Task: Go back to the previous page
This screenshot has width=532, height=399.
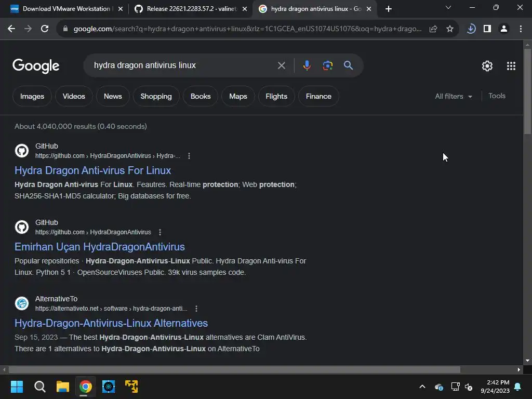Action: pos(11,29)
